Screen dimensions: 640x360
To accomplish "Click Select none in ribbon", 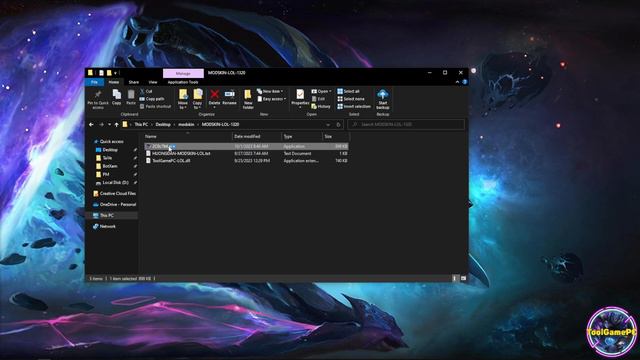I will point(351,99).
